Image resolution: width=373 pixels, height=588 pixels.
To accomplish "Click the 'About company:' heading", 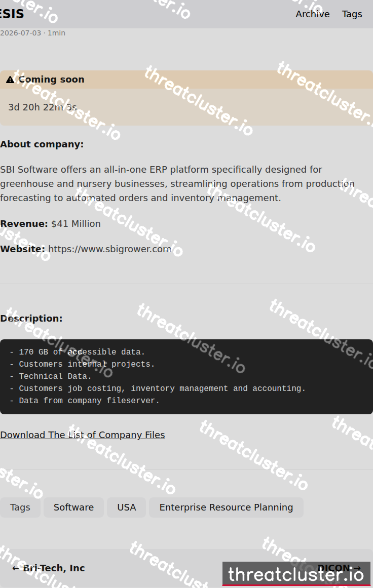I will [x=42, y=144].
